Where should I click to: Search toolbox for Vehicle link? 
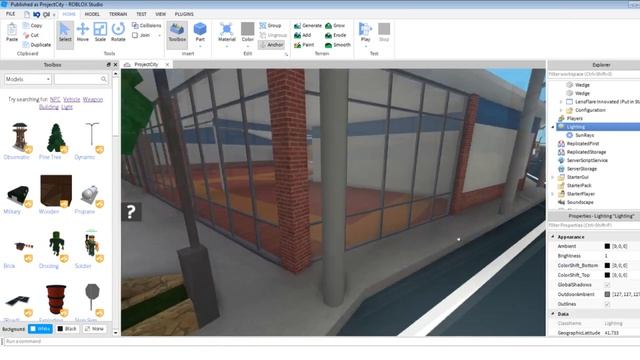click(x=71, y=99)
